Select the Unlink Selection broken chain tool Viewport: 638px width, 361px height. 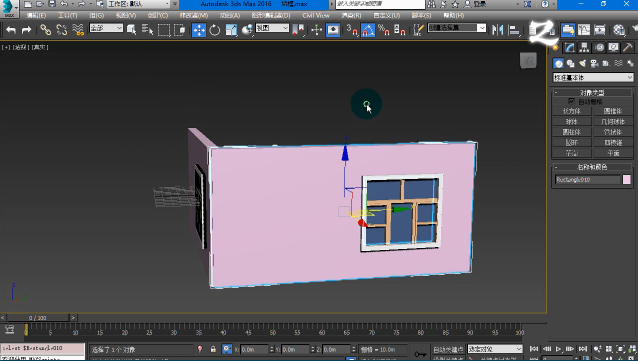(x=61, y=30)
